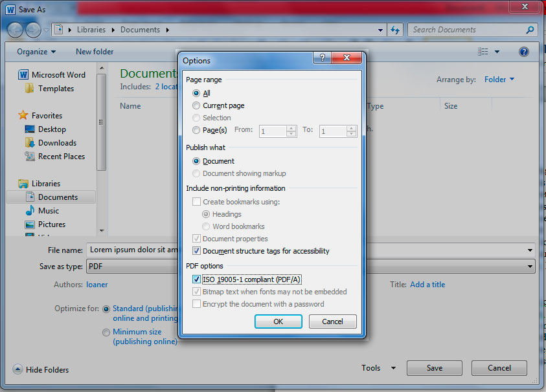Click the loaner author link
546x392 pixels.
pos(97,285)
